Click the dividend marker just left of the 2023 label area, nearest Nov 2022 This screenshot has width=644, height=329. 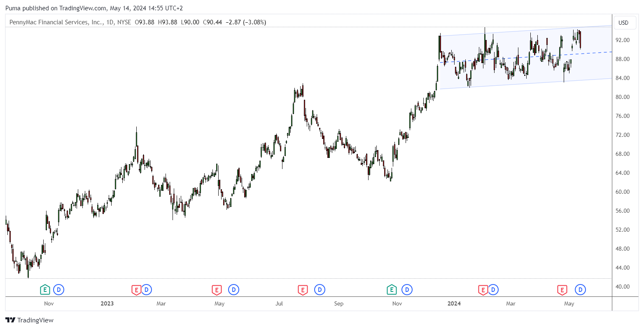pos(59,290)
